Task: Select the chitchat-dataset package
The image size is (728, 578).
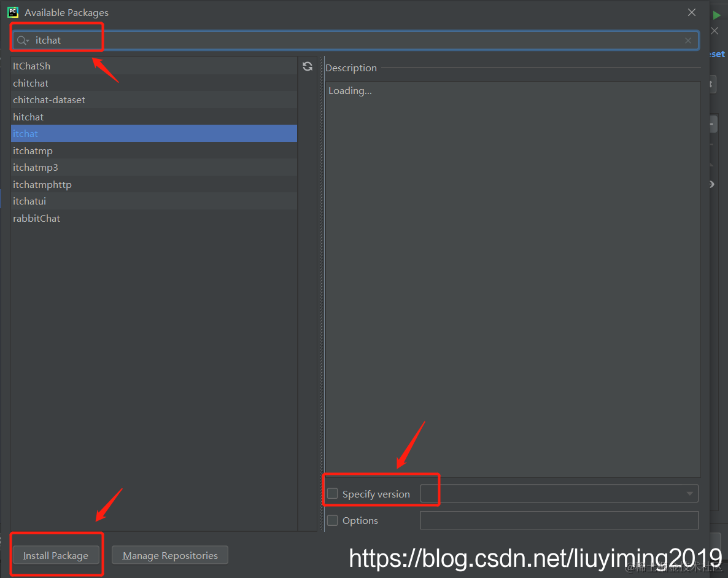Action: [x=154, y=100]
